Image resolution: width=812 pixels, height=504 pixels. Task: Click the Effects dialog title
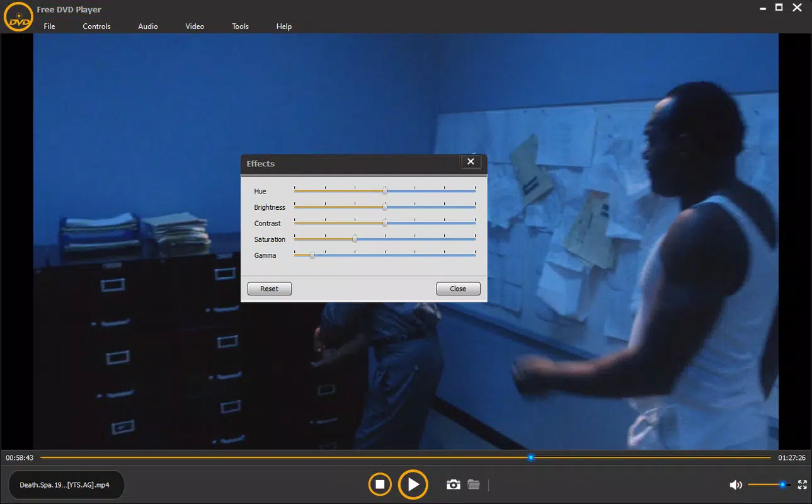261,164
